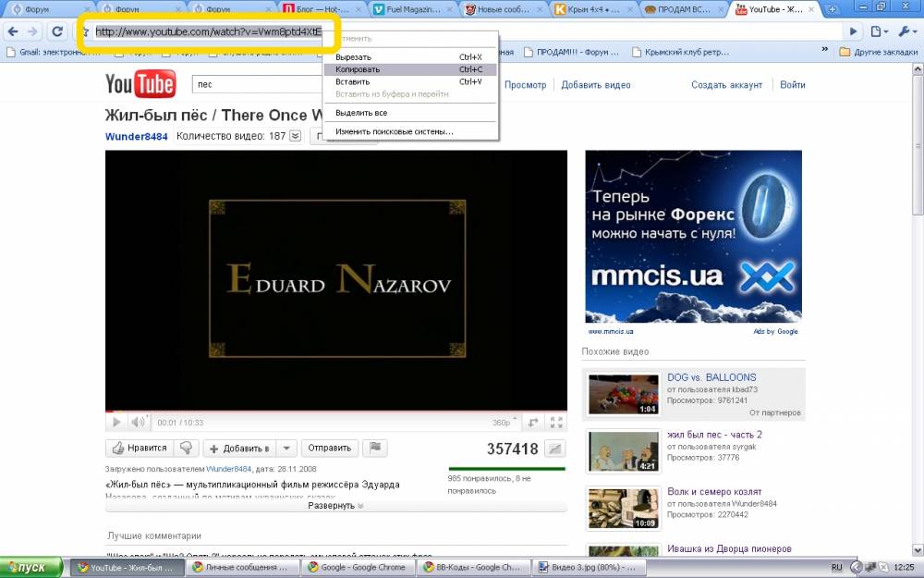The height and width of the screenshot is (578, 924).
Task: Open the Крымский клуб ретр… bookmark
Action: 681,53
